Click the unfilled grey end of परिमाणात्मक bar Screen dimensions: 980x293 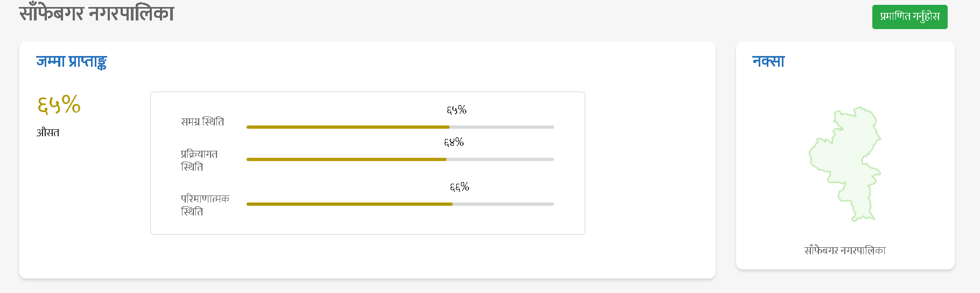(x=503, y=204)
